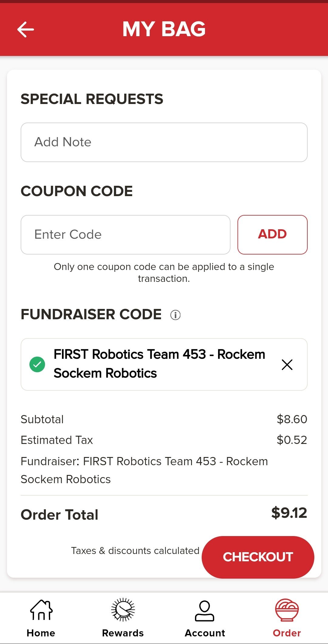Click the green fundraiser applied checkmark

tap(37, 364)
